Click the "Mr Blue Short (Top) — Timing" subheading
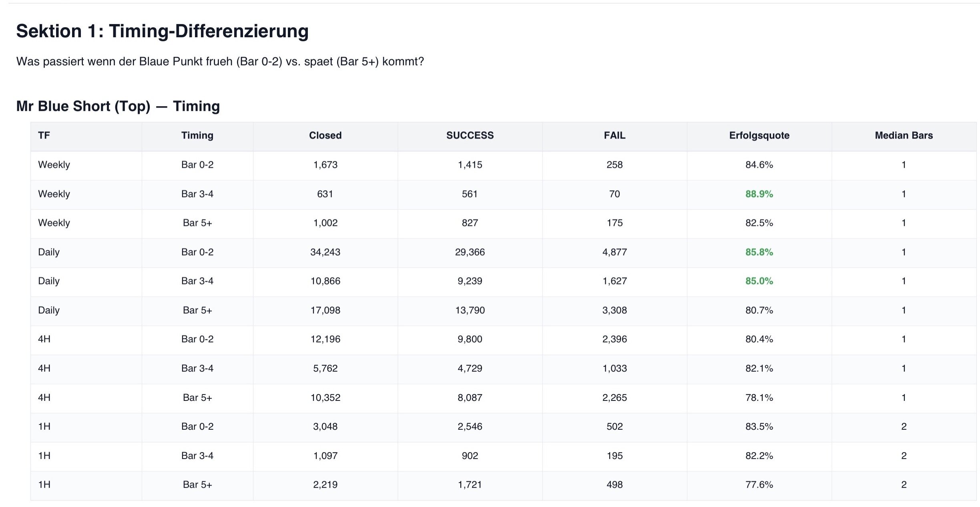The width and height of the screenshot is (980, 507). tap(118, 106)
